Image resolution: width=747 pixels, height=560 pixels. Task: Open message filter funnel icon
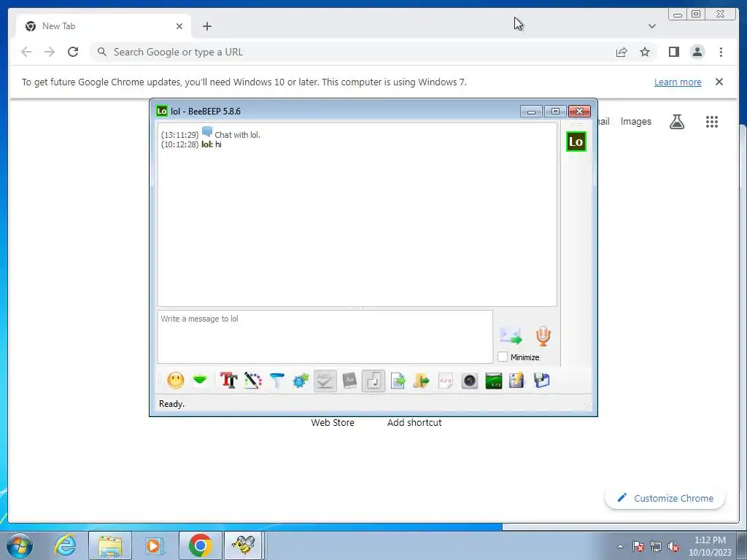click(276, 381)
